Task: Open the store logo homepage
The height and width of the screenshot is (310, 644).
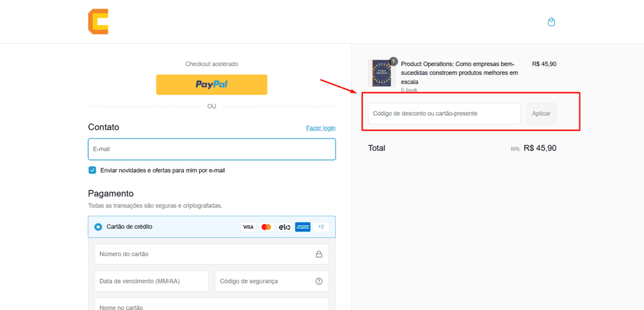Action: coord(98,22)
